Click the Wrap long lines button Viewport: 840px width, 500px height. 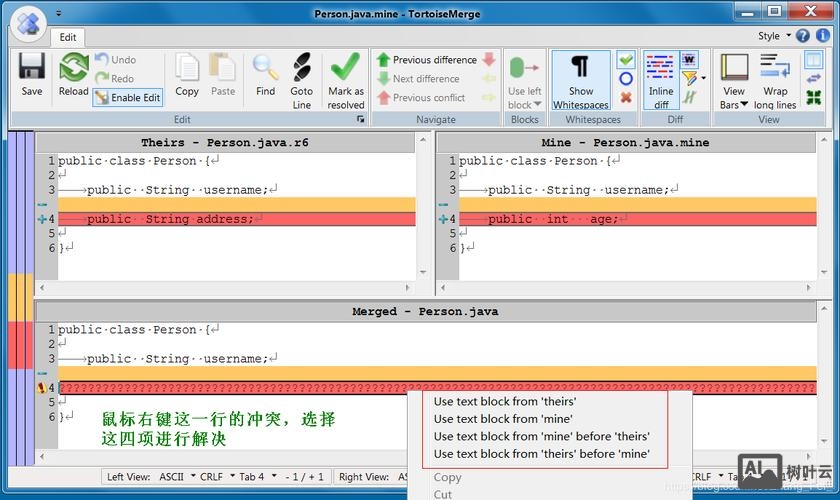[775, 80]
